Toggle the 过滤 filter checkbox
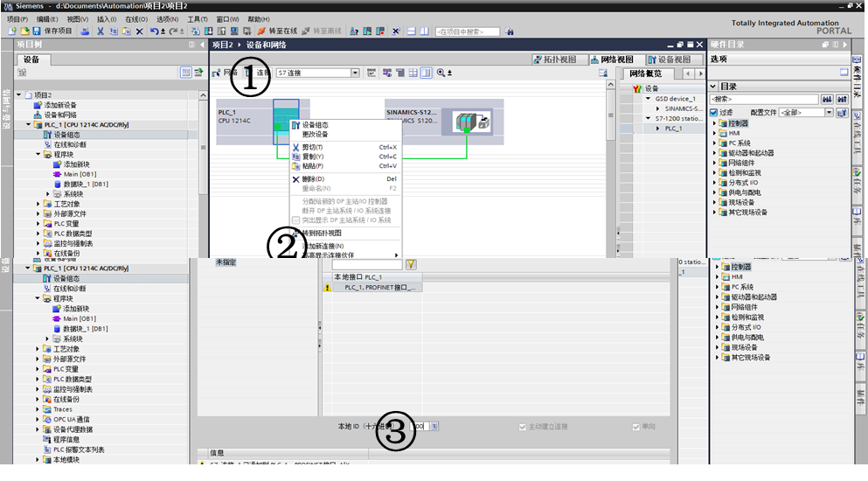The height and width of the screenshot is (481, 868). click(x=713, y=113)
